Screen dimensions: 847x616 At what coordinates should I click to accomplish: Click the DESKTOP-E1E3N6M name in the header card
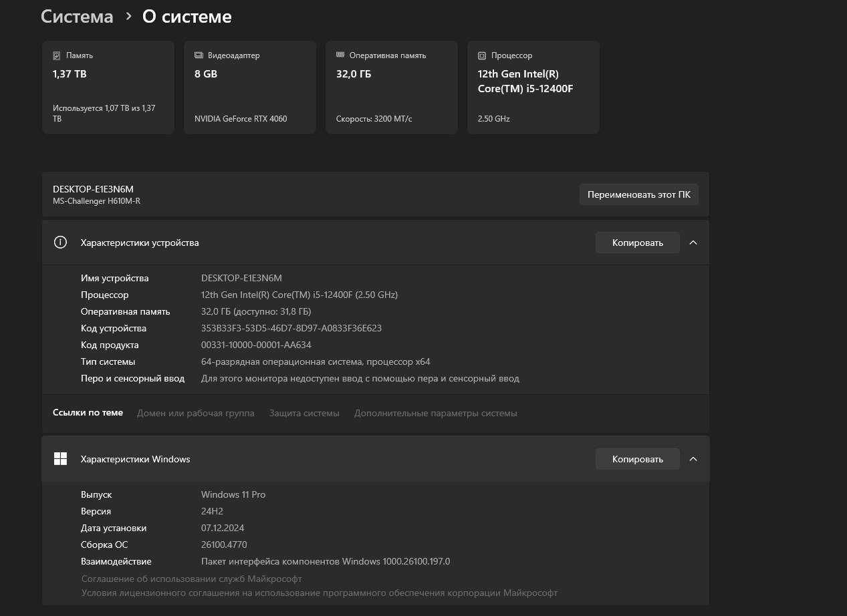93,189
